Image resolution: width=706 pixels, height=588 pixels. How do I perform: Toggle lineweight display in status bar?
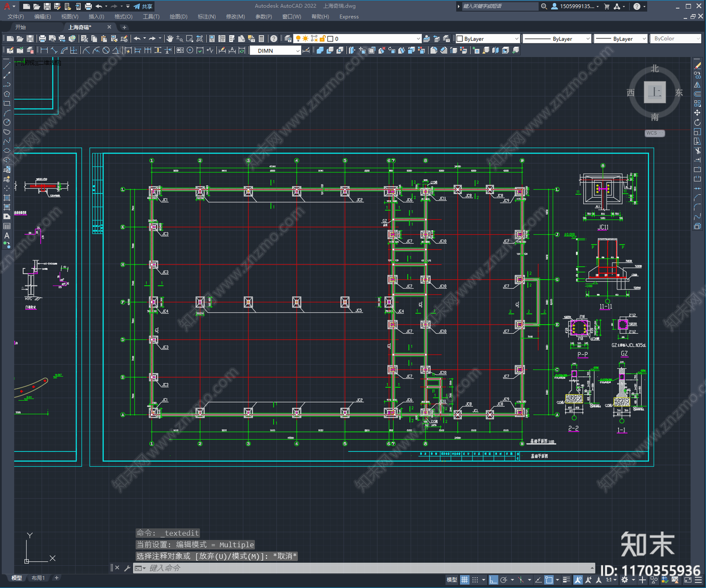(x=567, y=580)
